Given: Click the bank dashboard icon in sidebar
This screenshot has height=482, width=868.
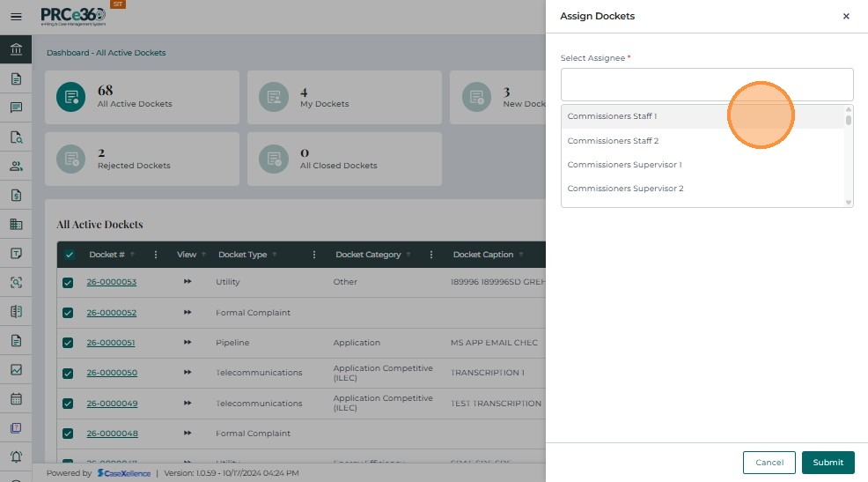Looking at the screenshot, I should (16, 48).
